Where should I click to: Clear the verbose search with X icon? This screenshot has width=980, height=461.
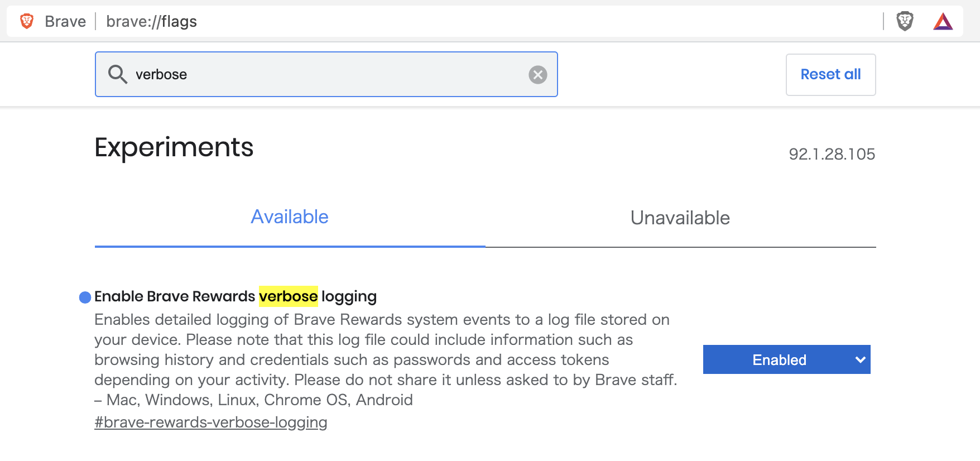(538, 75)
